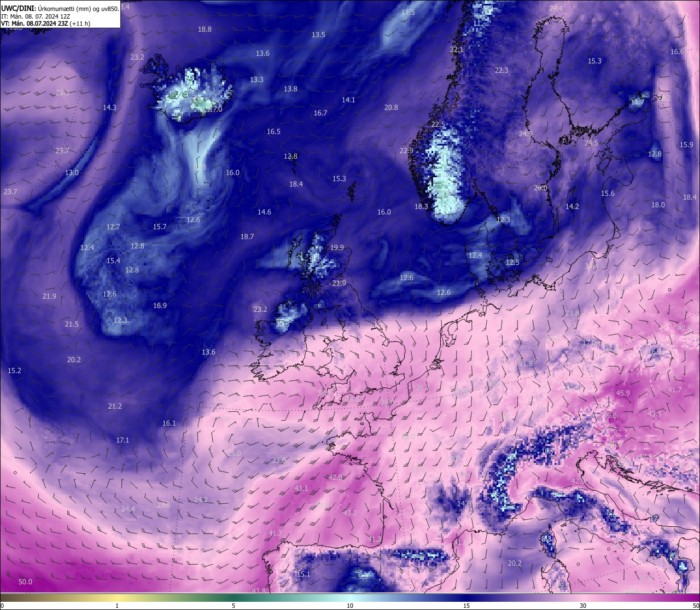Viewport: 700px width, 610px height.
Task: Click the 13.0 value on the map
Action: click(x=72, y=172)
